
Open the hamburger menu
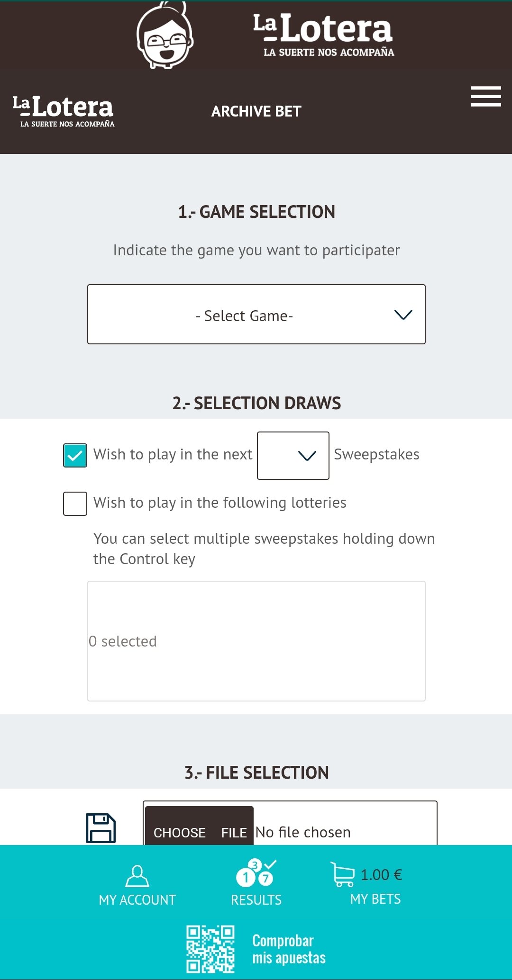tap(485, 96)
